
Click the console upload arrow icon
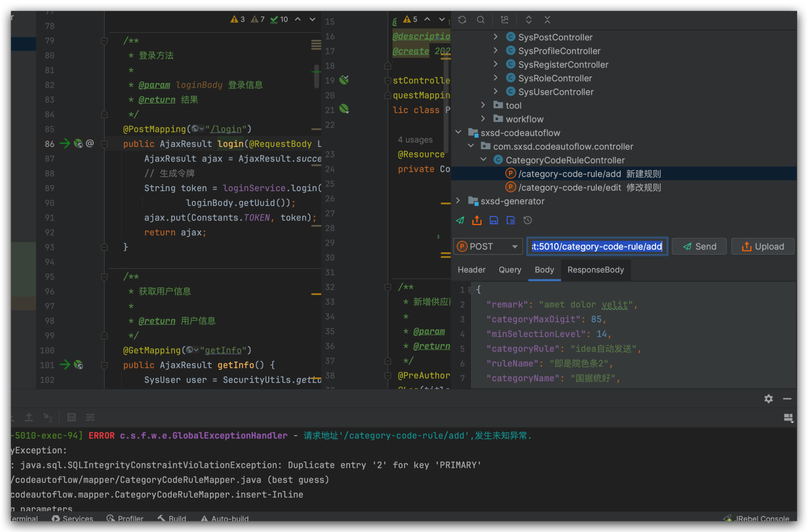(x=29, y=417)
